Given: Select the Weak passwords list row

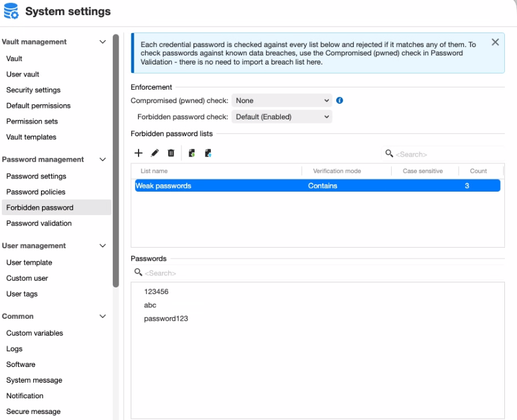Looking at the screenshot, I should (x=318, y=186).
